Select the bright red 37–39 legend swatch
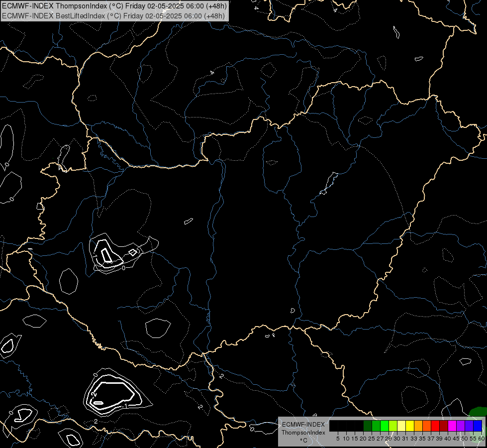487x448 pixels. click(x=435, y=426)
